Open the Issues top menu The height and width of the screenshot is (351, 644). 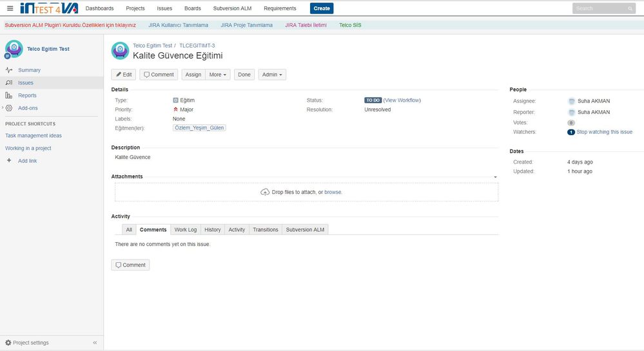click(x=164, y=8)
